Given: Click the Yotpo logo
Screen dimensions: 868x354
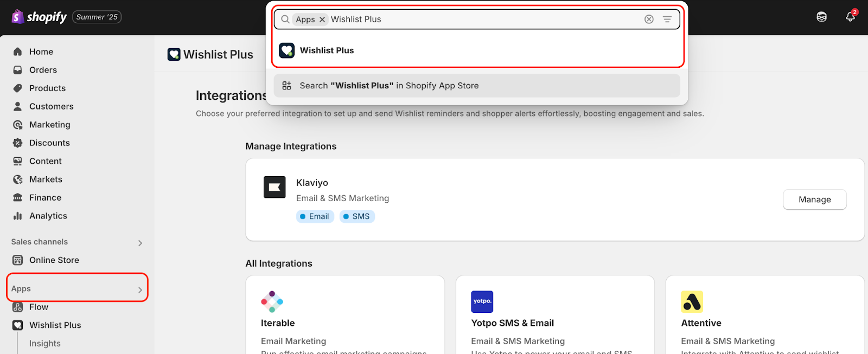Looking at the screenshot, I should coord(482,302).
